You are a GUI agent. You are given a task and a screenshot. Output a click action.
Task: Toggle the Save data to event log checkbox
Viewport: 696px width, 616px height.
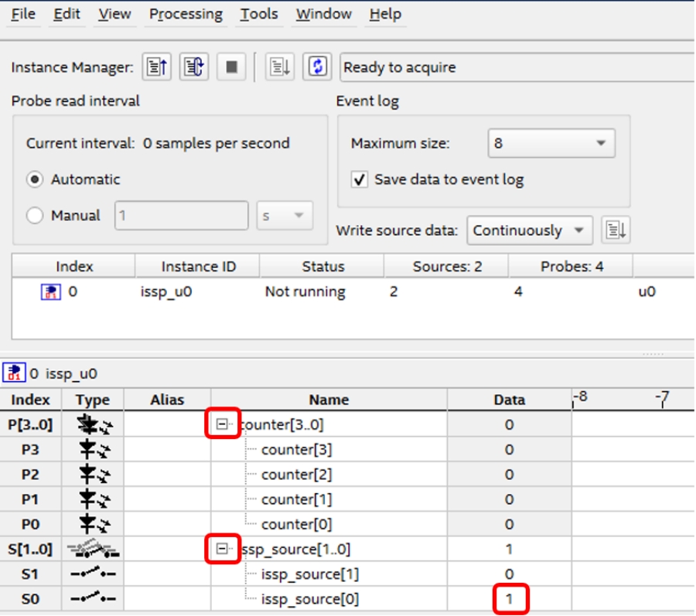359,180
